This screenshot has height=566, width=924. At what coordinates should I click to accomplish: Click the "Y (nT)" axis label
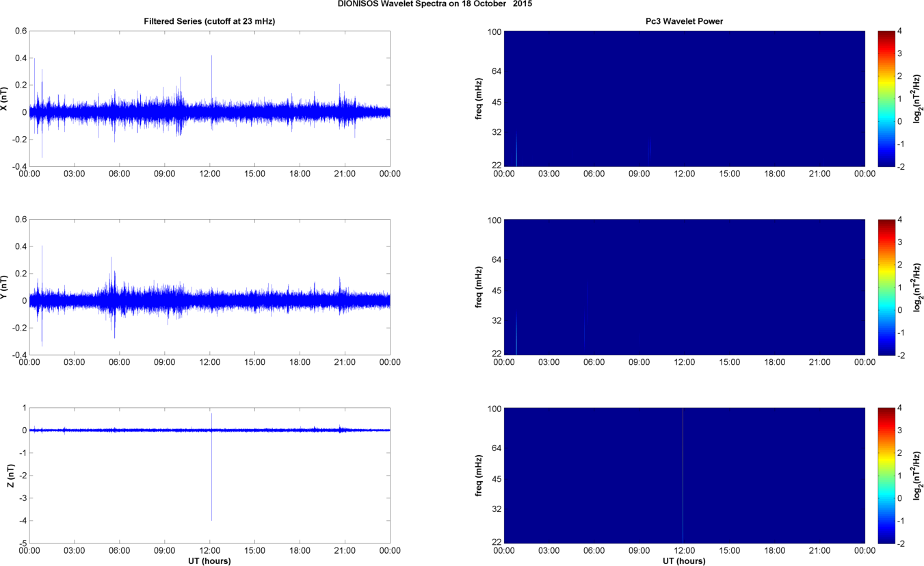pyautogui.click(x=5, y=287)
